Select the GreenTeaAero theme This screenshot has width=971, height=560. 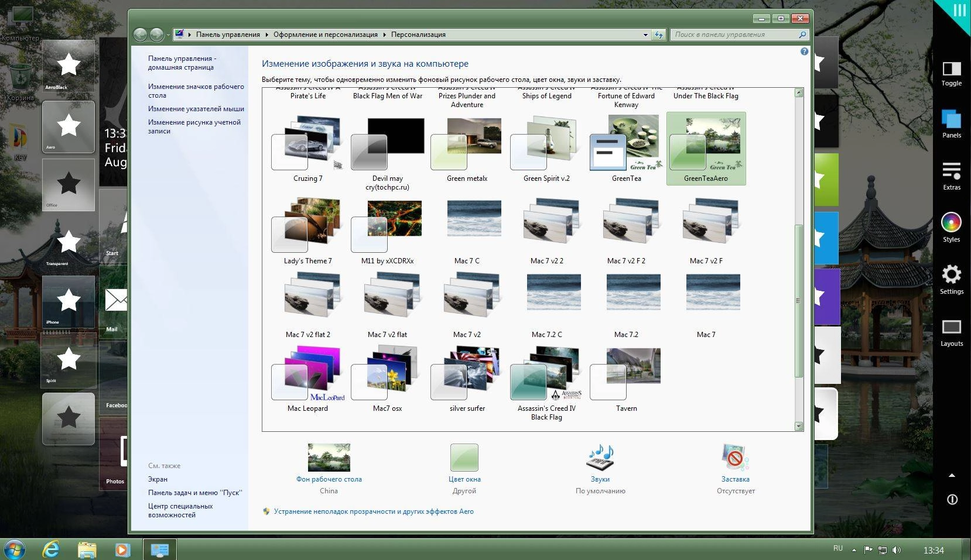(x=706, y=149)
